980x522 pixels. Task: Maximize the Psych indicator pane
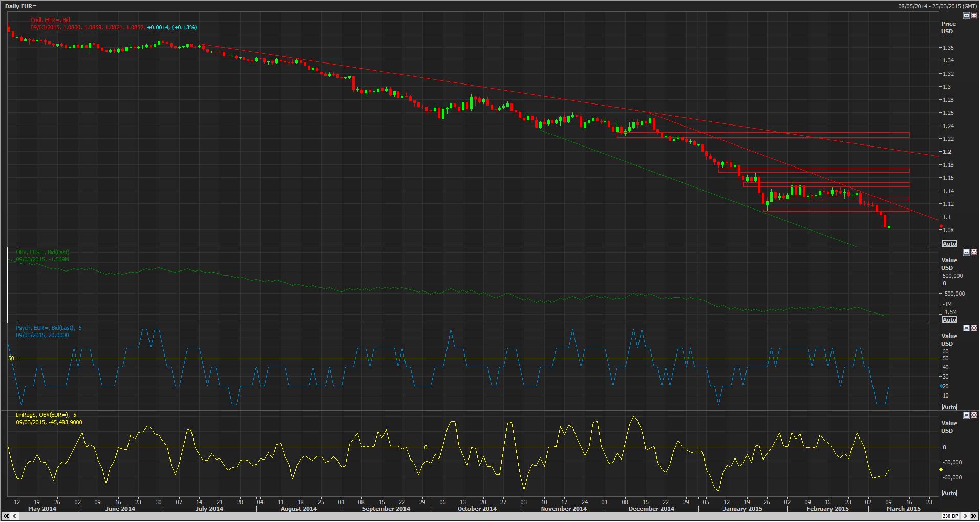click(966, 328)
